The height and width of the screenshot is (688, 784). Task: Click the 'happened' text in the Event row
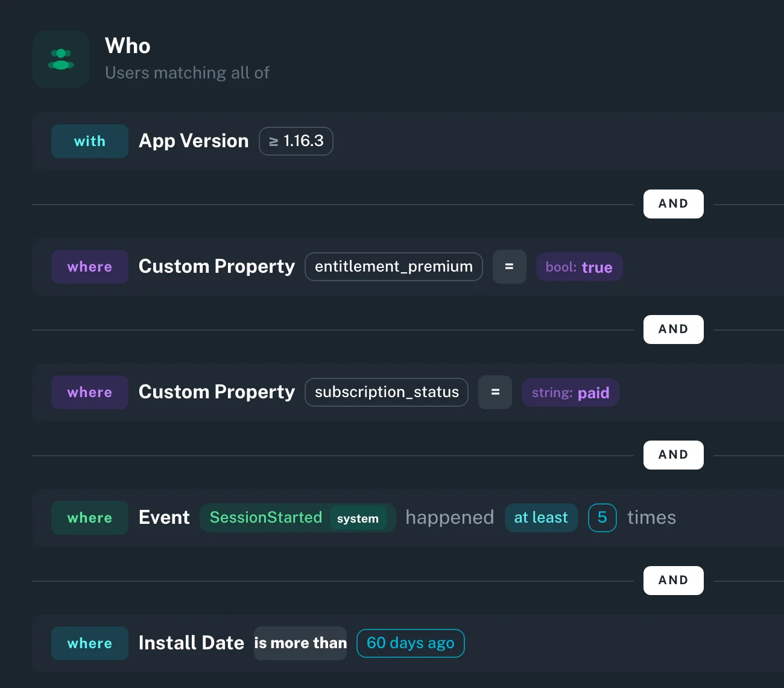click(x=450, y=518)
